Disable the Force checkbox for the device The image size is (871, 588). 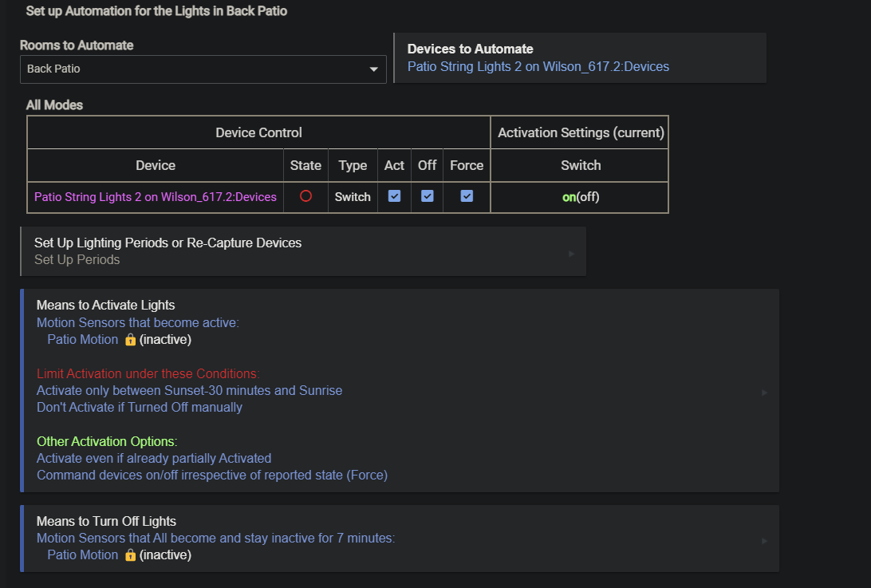[x=467, y=196]
